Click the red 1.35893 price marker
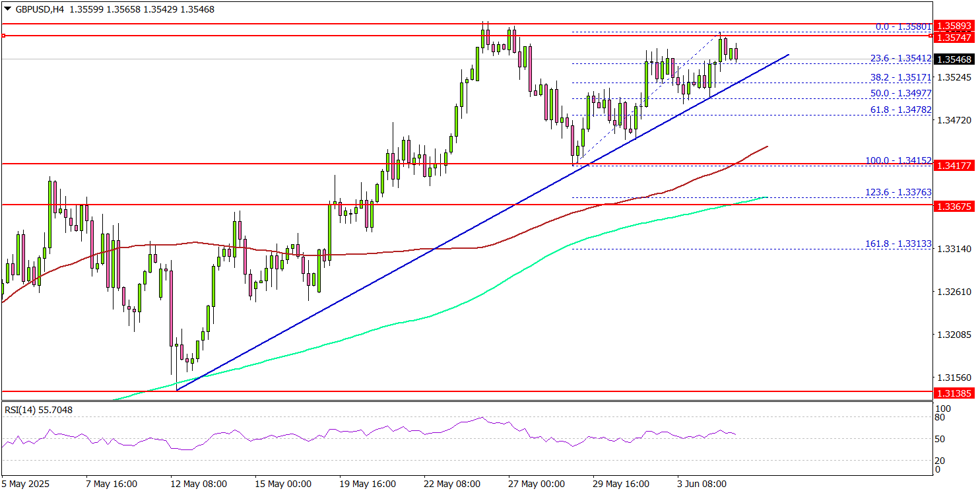The image size is (980, 493). (x=955, y=25)
